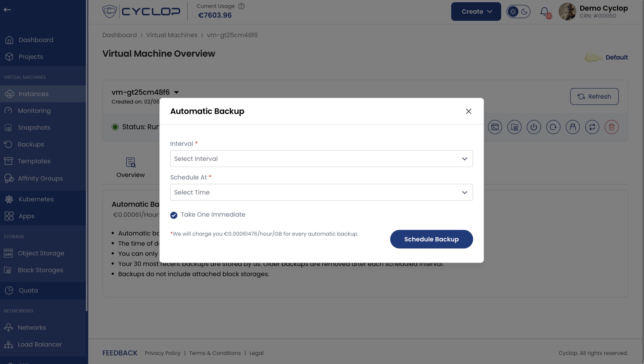Image resolution: width=644 pixels, height=364 pixels.
Task: Click the power off VM icon
Action: click(534, 127)
